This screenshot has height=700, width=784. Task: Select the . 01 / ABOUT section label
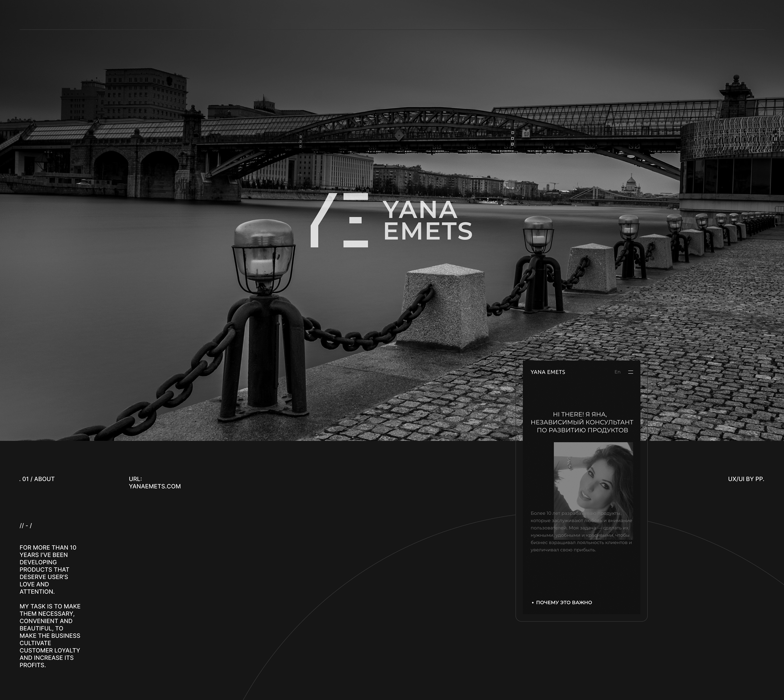pyautogui.click(x=37, y=479)
